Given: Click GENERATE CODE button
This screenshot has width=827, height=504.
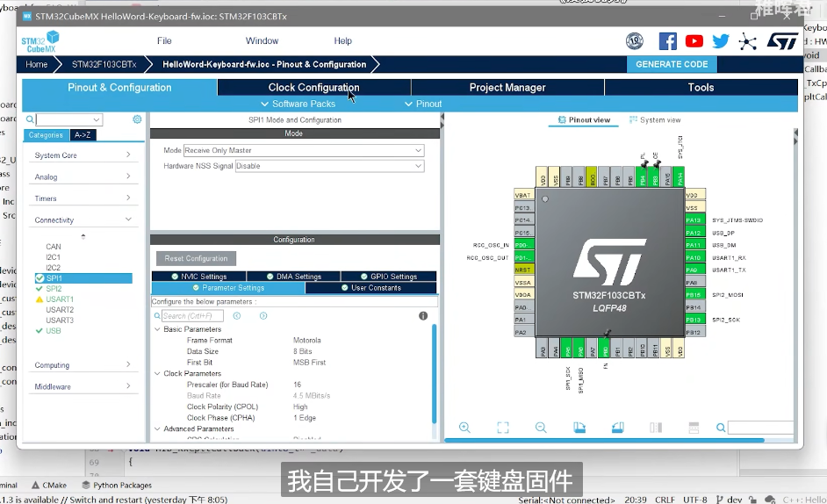Looking at the screenshot, I should (x=672, y=64).
